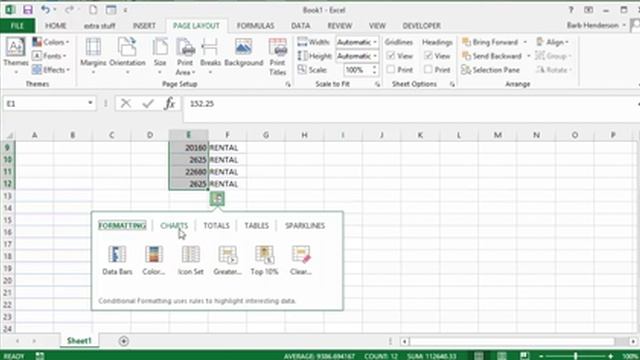
Task: Open the Breaks menu
Action: [210, 56]
